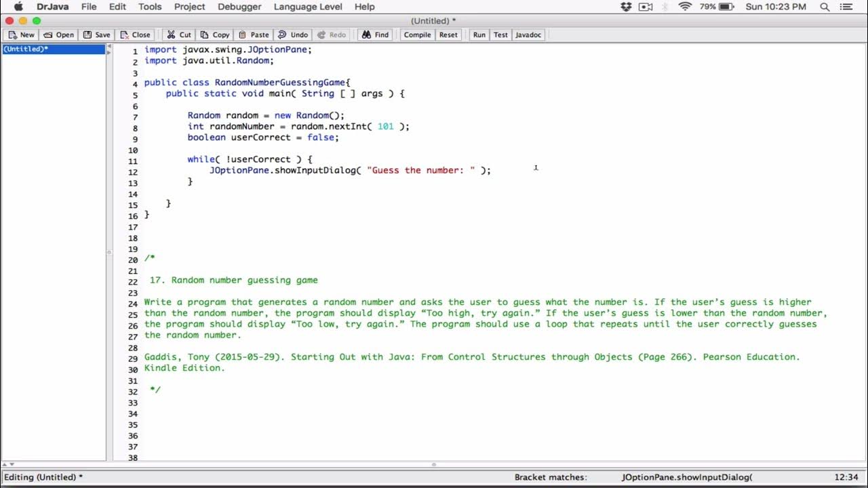Paste from clipboard using the Paste button
Viewport: 868px width, 488px height.
click(x=253, y=35)
